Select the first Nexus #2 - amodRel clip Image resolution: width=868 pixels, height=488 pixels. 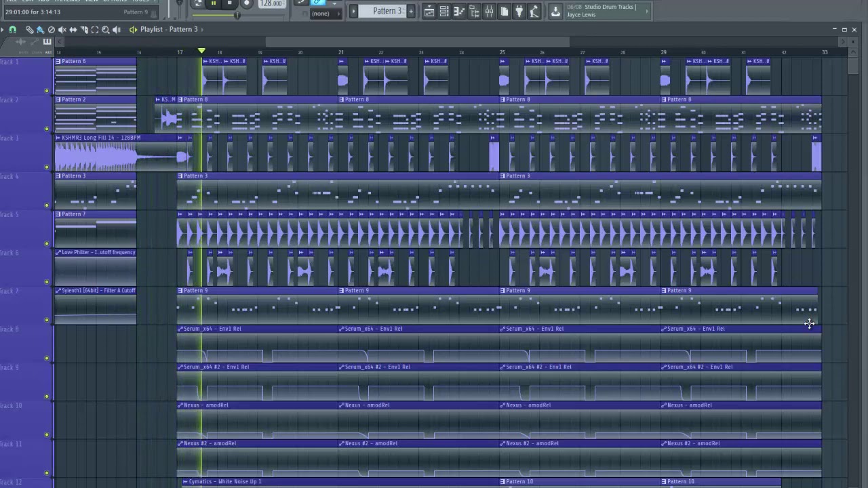(x=258, y=457)
